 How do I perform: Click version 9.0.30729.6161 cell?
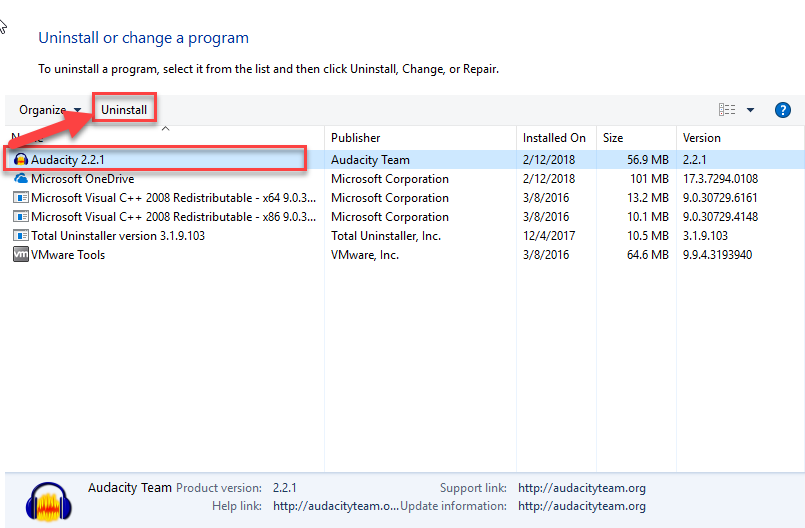click(720, 198)
